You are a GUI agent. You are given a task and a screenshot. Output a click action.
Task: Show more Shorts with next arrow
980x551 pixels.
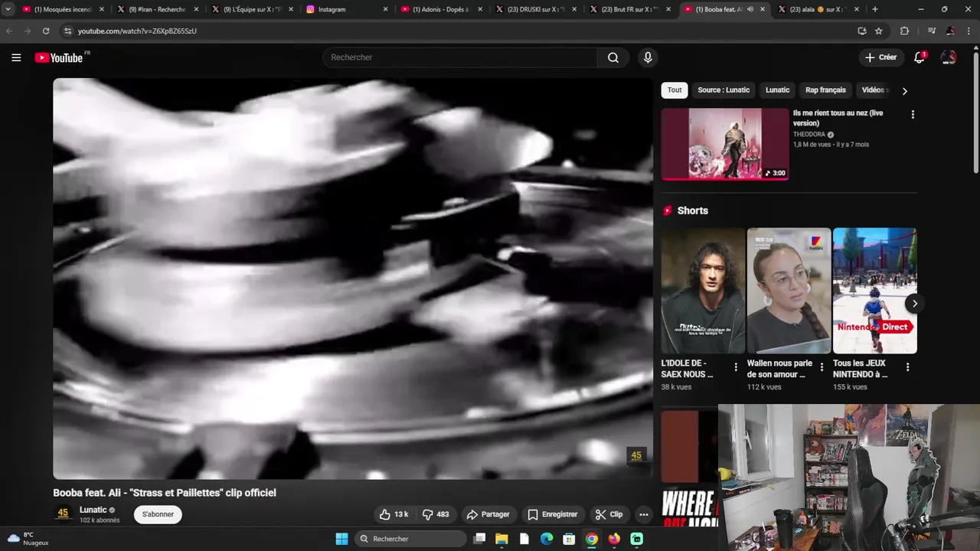914,304
